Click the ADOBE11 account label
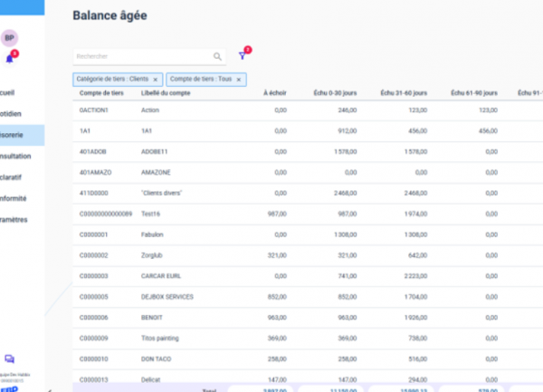 [154, 152]
